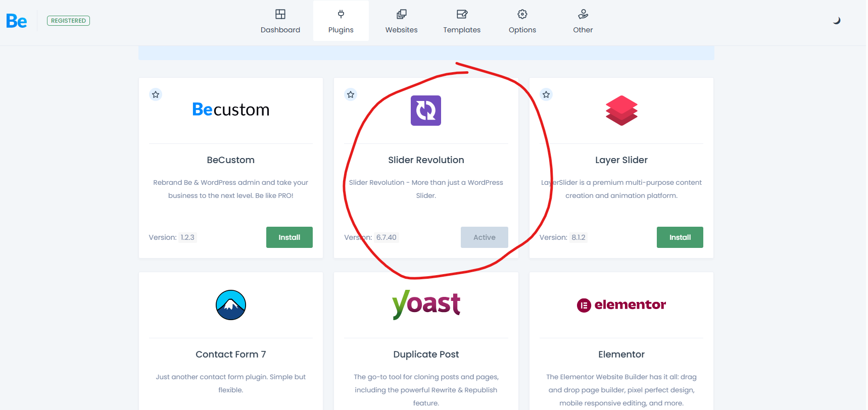
Task: Click the Elementor logo
Action: click(x=621, y=304)
